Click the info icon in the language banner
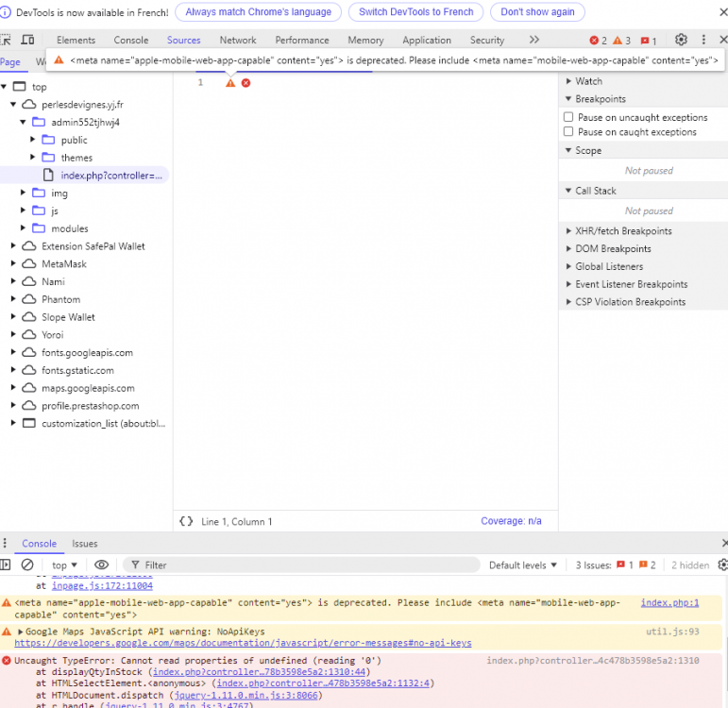 click(x=5, y=12)
